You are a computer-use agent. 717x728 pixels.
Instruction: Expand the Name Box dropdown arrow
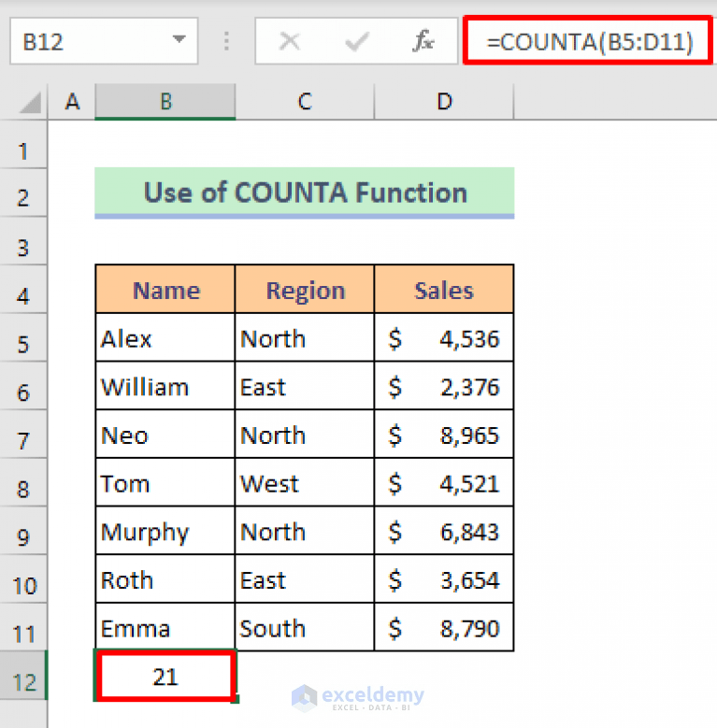[179, 40]
